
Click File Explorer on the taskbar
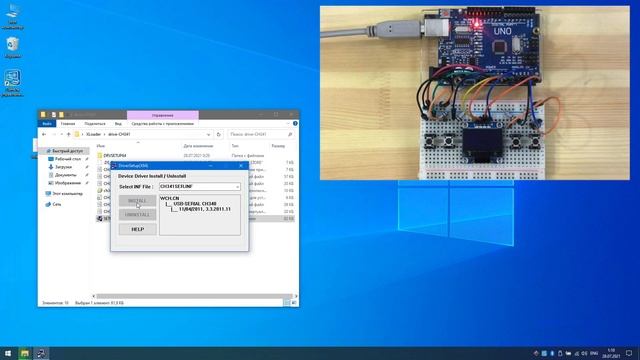(25, 353)
